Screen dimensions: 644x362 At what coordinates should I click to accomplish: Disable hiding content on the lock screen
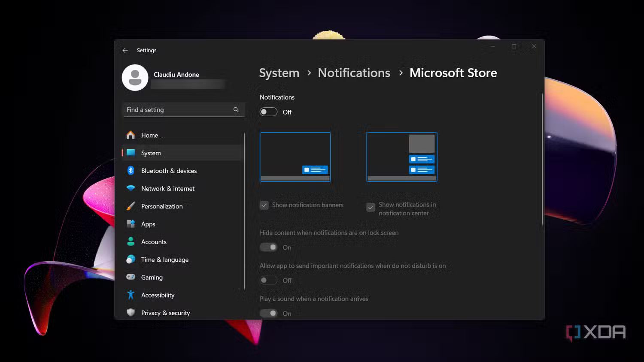tap(268, 247)
